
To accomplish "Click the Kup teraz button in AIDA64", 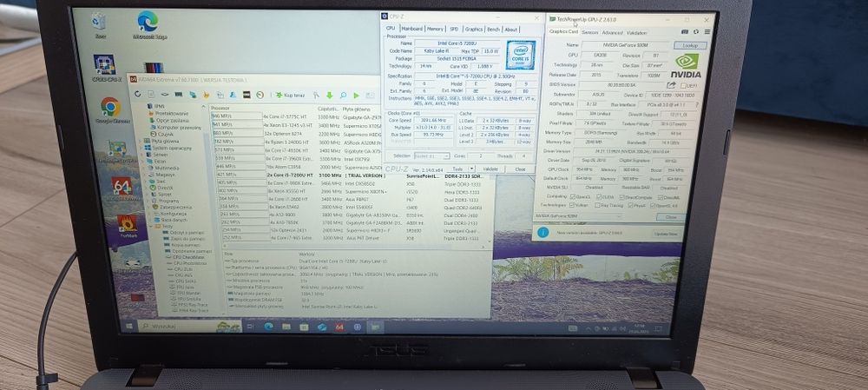I will [x=290, y=96].
